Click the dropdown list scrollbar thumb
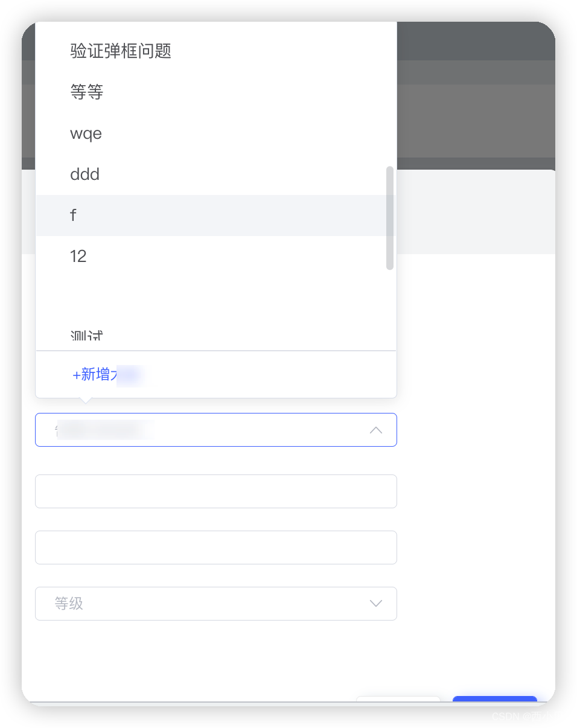Screen dimensions: 577x728 point(390,218)
